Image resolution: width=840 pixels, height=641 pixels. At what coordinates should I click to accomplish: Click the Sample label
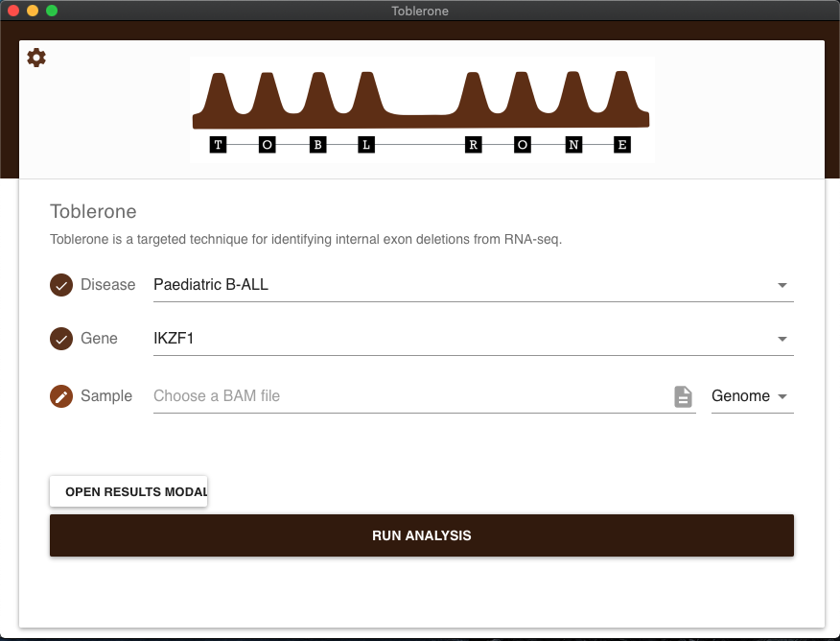(106, 396)
